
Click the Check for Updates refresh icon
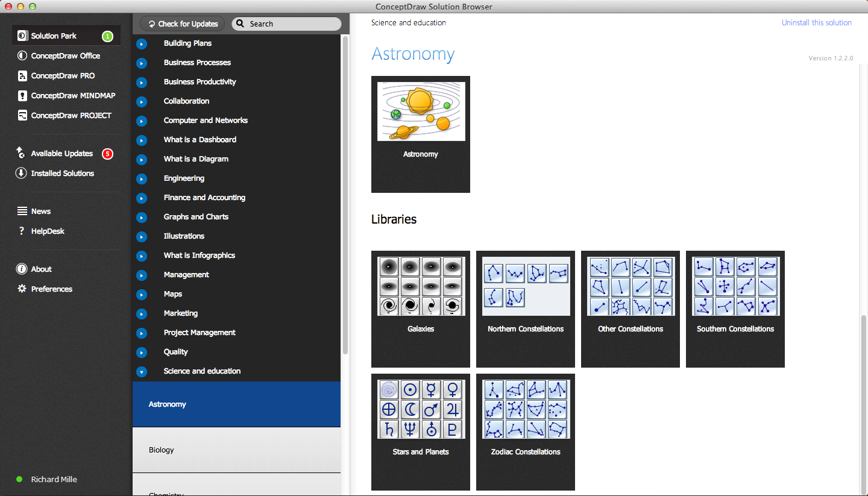click(151, 24)
